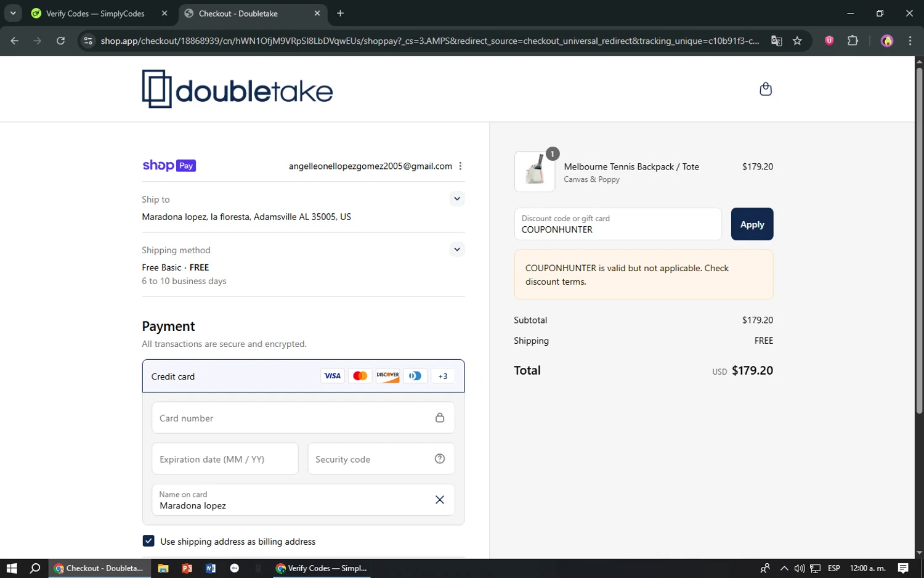
Task: Switch to the Verify Codes — SimplyCodes tab
Action: point(95,14)
